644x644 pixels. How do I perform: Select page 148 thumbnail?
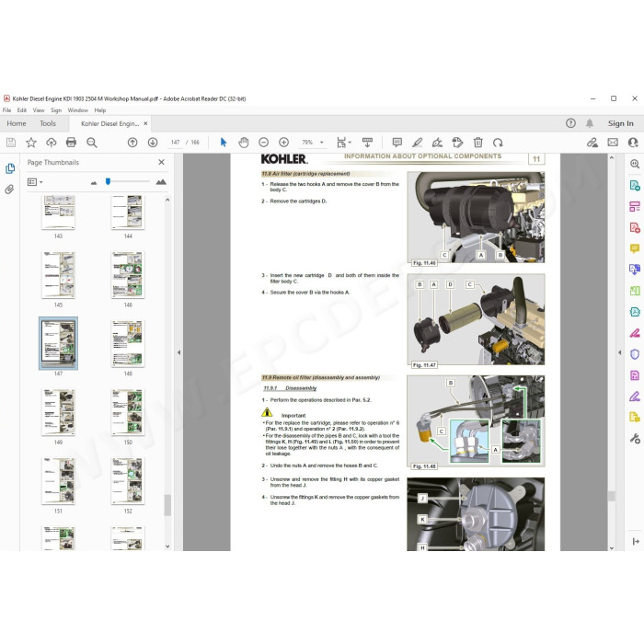pos(128,343)
